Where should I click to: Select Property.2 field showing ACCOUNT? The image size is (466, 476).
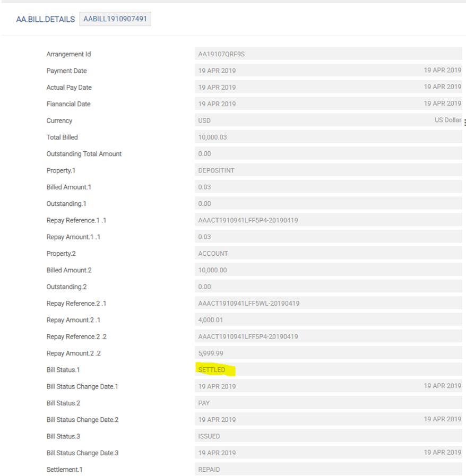[328, 254]
